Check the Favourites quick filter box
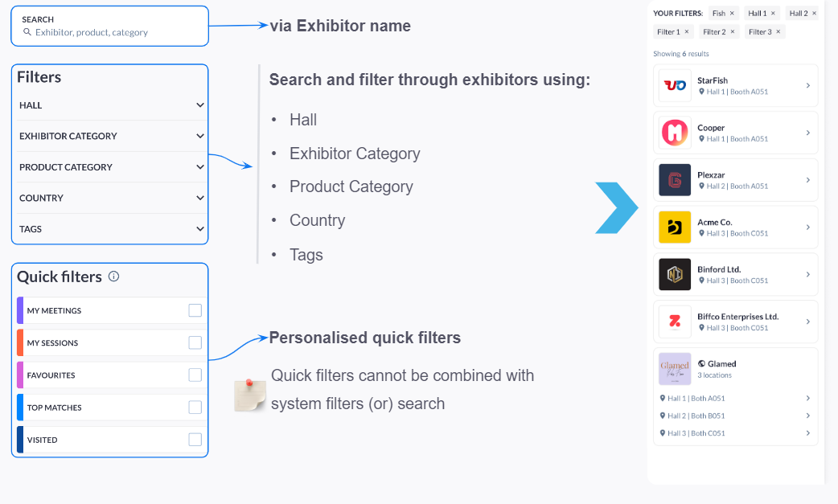Image resolution: width=838 pixels, height=504 pixels. 195,375
